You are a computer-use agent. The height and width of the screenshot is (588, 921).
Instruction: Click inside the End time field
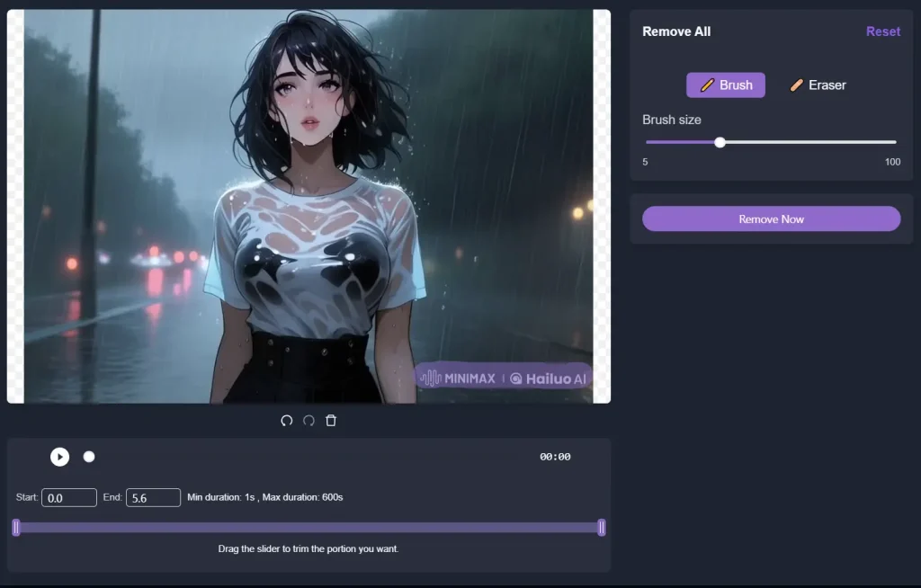pyautogui.click(x=153, y=497)
